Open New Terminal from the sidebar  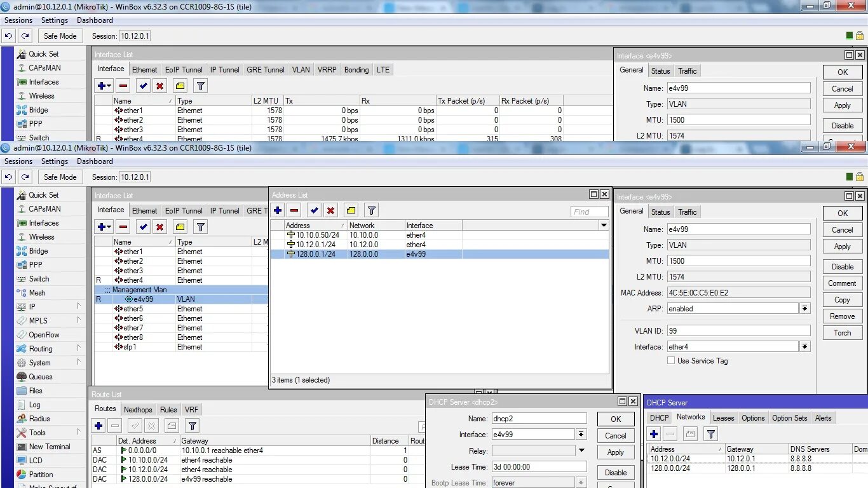click(50, 447)
